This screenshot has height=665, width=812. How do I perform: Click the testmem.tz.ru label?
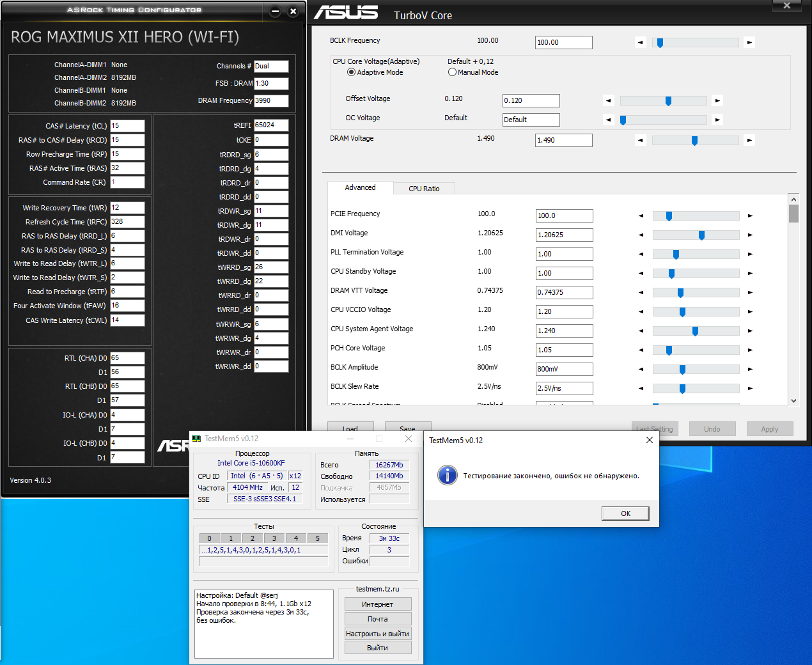(377, 589)
